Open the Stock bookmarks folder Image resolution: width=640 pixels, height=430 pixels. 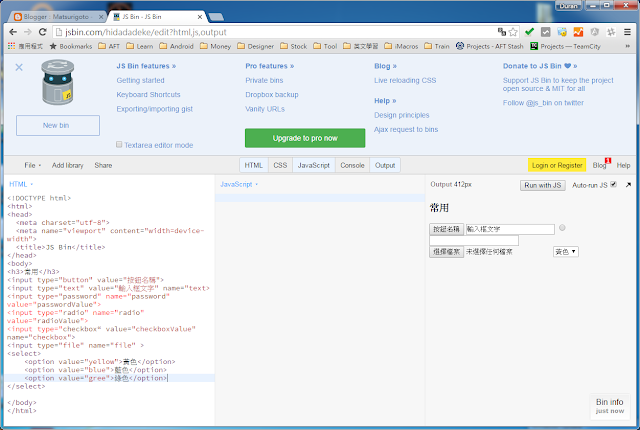[293, 46]
